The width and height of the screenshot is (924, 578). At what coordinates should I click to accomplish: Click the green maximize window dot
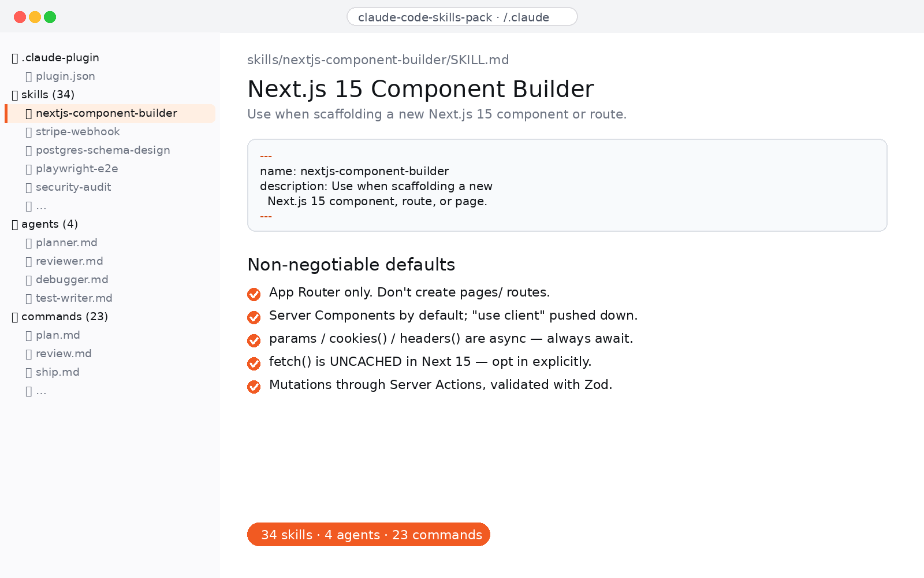tap(50, 17)
